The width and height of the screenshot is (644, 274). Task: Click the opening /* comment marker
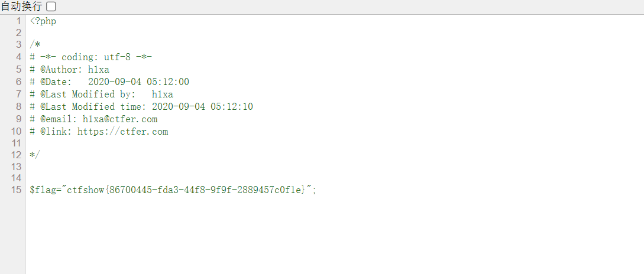[x=35, y=45]
